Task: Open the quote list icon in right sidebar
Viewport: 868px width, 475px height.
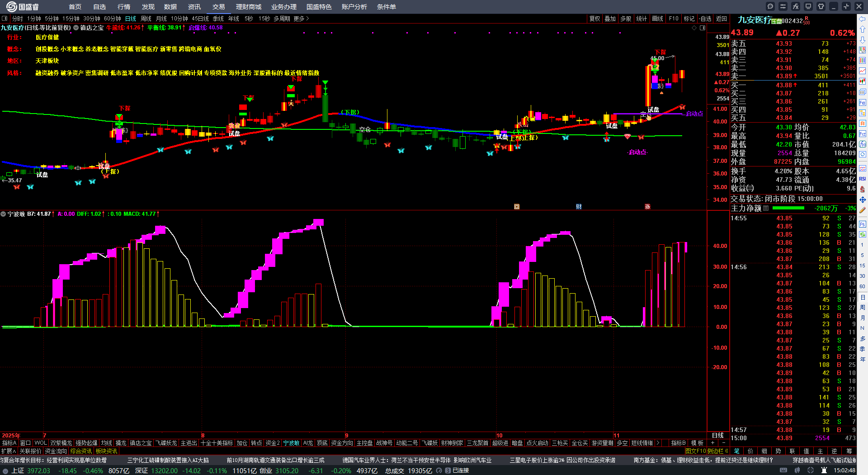Action: click(863, 50)
